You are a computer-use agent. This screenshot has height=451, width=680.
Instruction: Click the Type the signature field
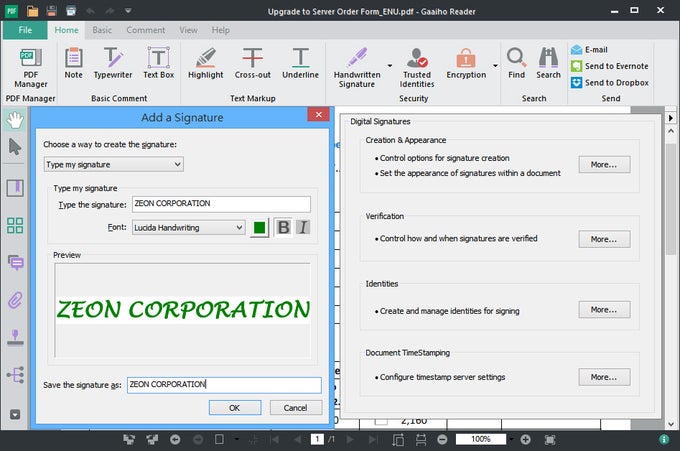click(221, 204)
